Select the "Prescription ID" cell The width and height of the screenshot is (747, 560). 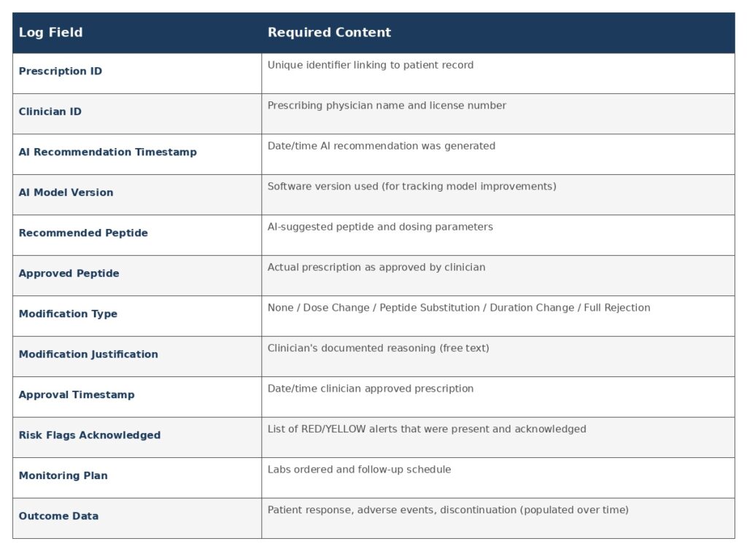point(61,71)
